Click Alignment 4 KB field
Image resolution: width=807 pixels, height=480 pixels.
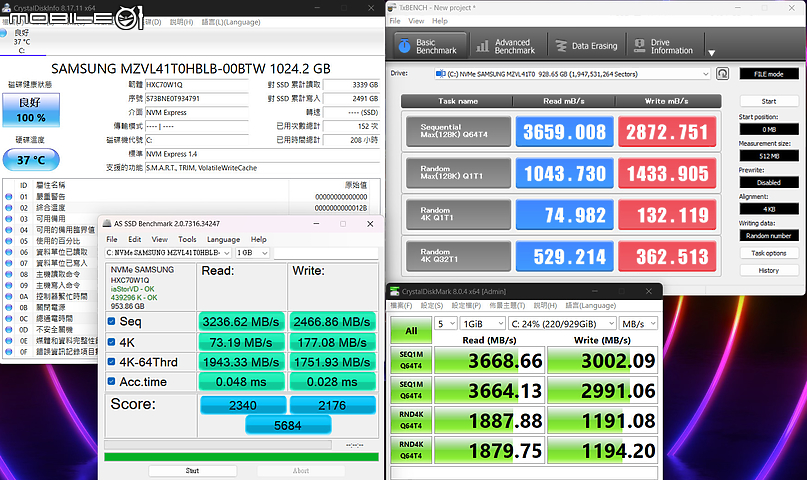tap(769, 209)
